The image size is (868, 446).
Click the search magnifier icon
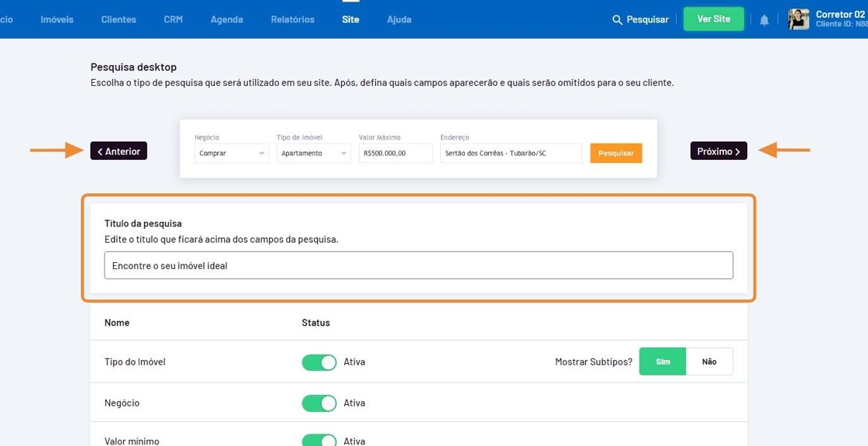(x=618, y=19)
